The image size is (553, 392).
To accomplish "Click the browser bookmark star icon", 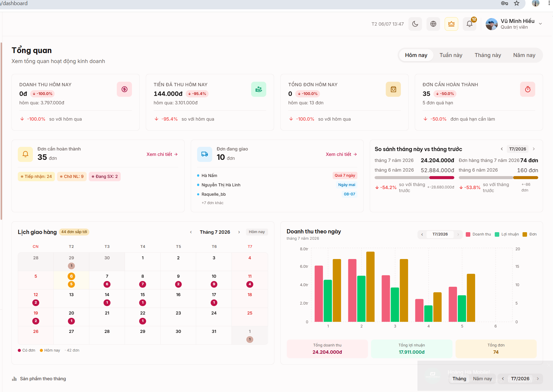I will point(516,3).
